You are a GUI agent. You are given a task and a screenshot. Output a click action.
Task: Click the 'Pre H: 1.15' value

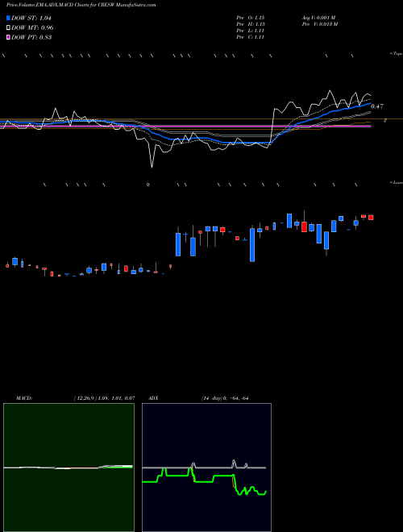[x=251, y=24]
